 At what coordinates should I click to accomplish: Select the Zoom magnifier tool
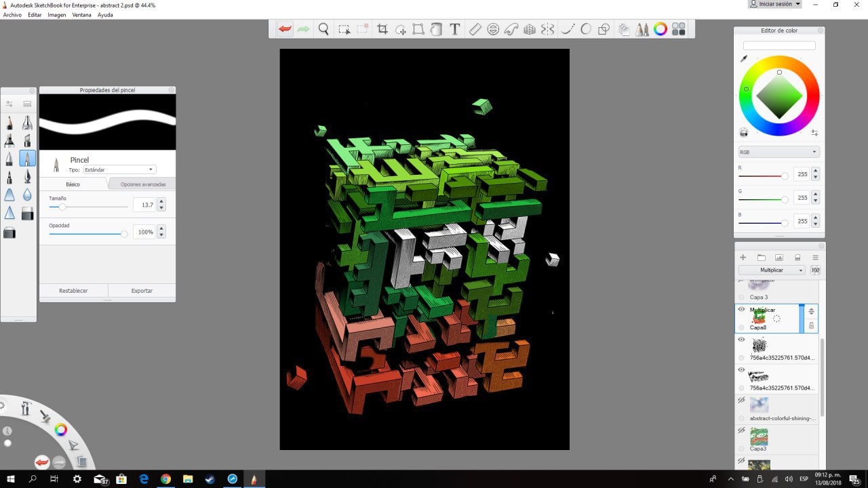[323, 29]
